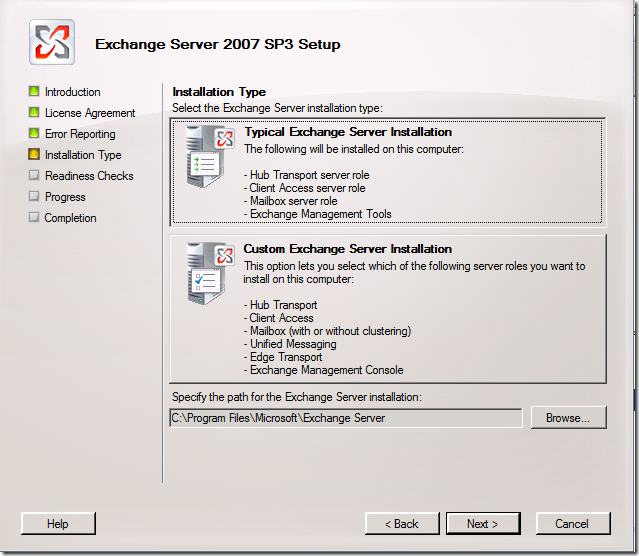Click the '- Client Access' line in Custom list

coord(279,318)
